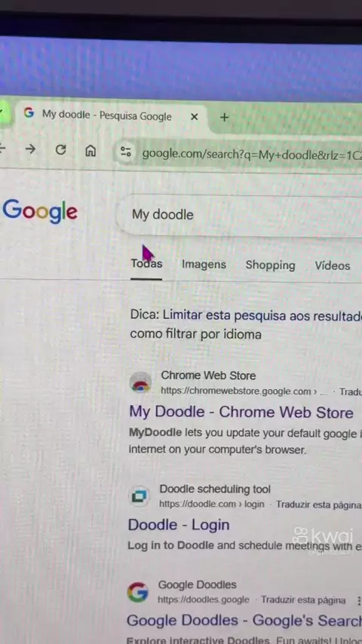362x644 pixels.
Task: Switch to the Imagens tab
Action: pos(204,265)
